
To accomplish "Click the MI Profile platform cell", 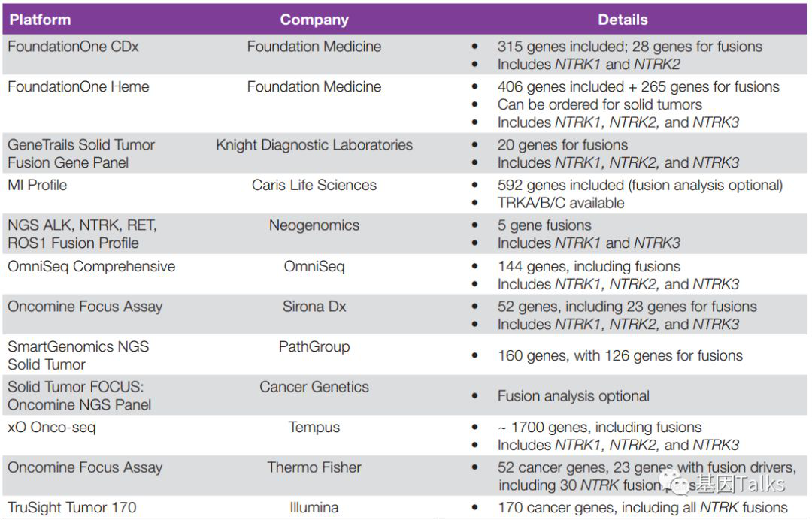I will [x=37, y=185].
